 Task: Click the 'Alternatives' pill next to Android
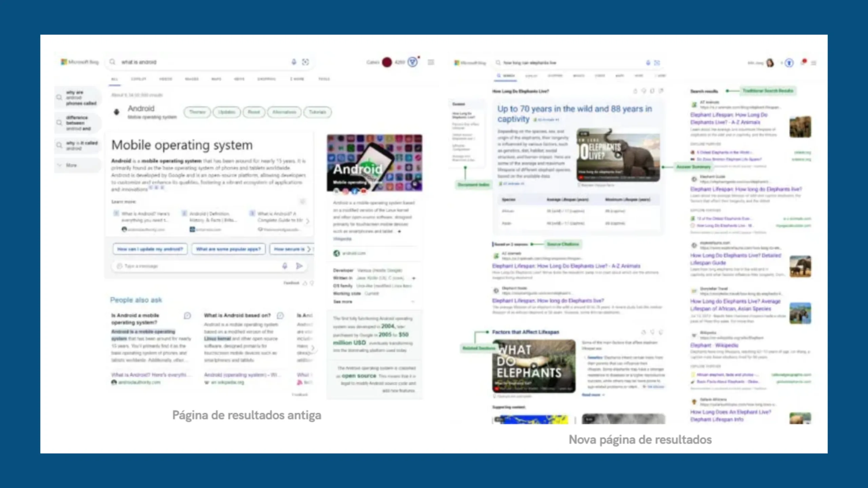pyautogui.click(x=284, y=112)
